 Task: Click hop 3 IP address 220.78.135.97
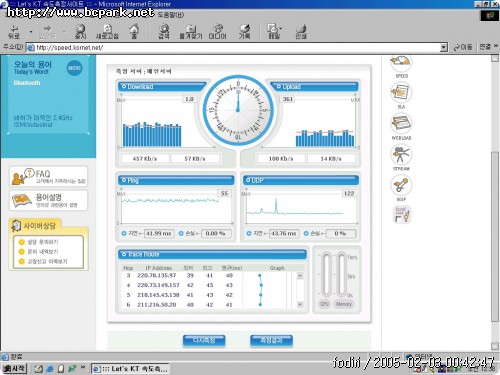pos(157,275)
